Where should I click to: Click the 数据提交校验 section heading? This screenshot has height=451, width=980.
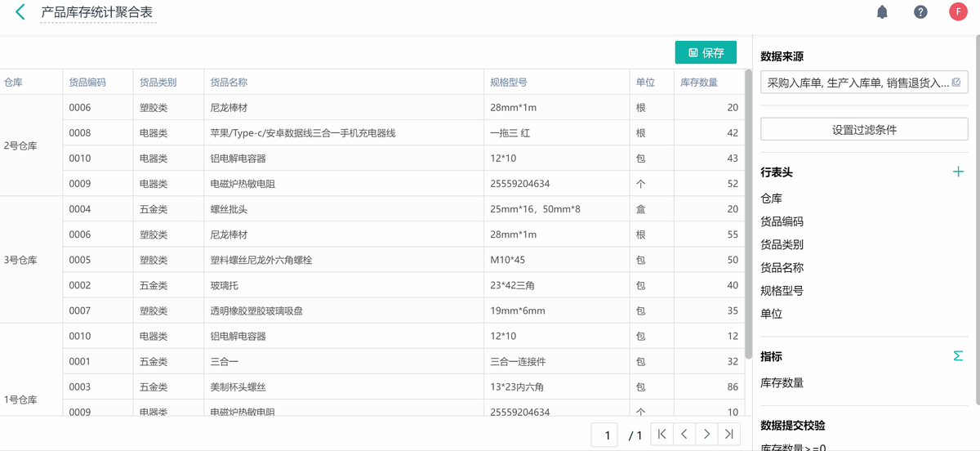(793, 426)
